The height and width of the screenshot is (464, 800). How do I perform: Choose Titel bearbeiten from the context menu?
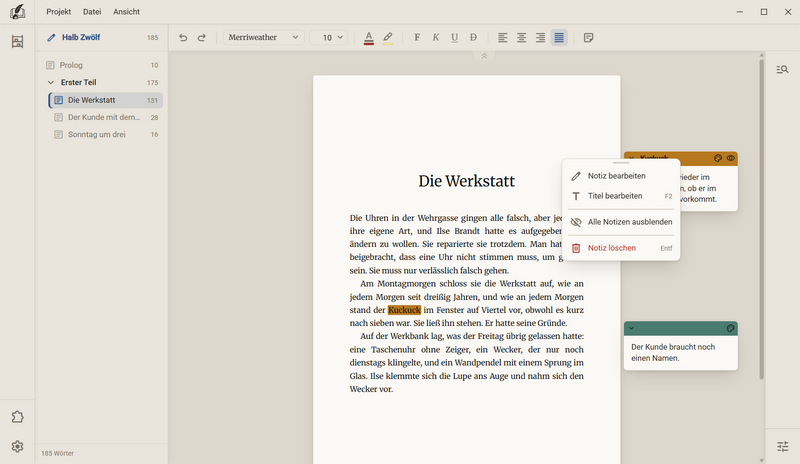[x=621, y=196]
